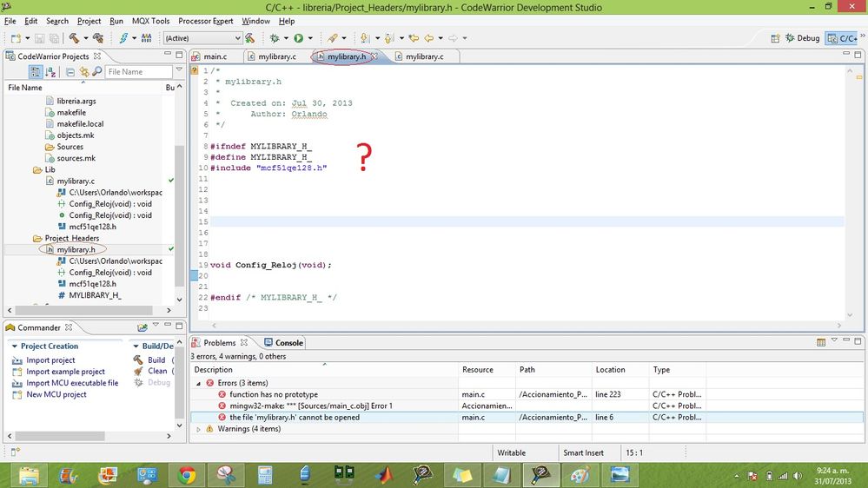Click the Previous Annotation toolbar icon

[x=389, y=38]
